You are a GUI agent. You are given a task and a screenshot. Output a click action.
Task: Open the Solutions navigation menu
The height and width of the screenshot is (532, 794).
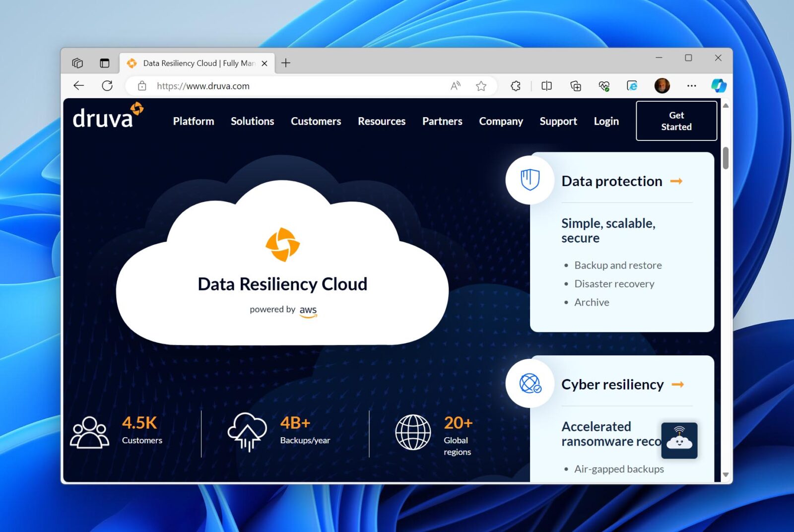click(x=252, y=121)
